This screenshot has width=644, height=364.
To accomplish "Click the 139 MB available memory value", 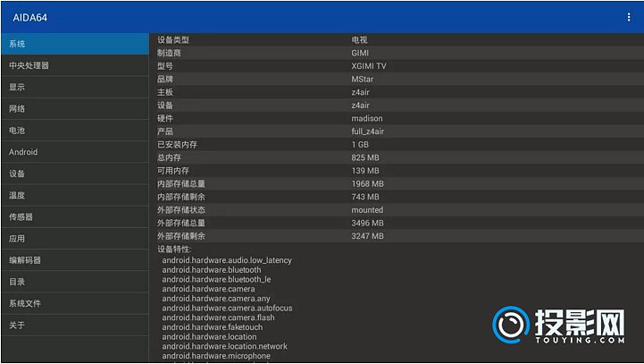I will click(365, 171).
